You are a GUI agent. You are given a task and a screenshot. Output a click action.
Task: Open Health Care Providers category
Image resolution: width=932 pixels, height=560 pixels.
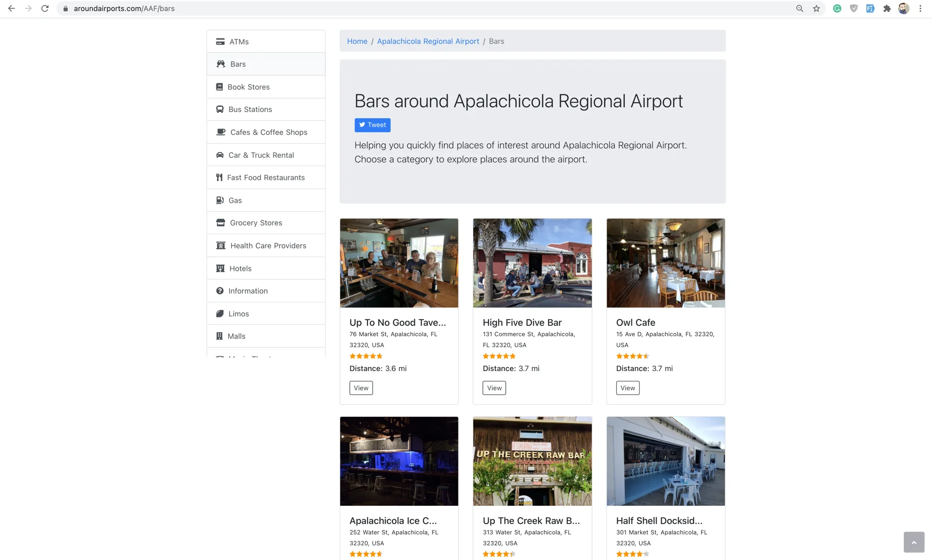pos(266,246)
